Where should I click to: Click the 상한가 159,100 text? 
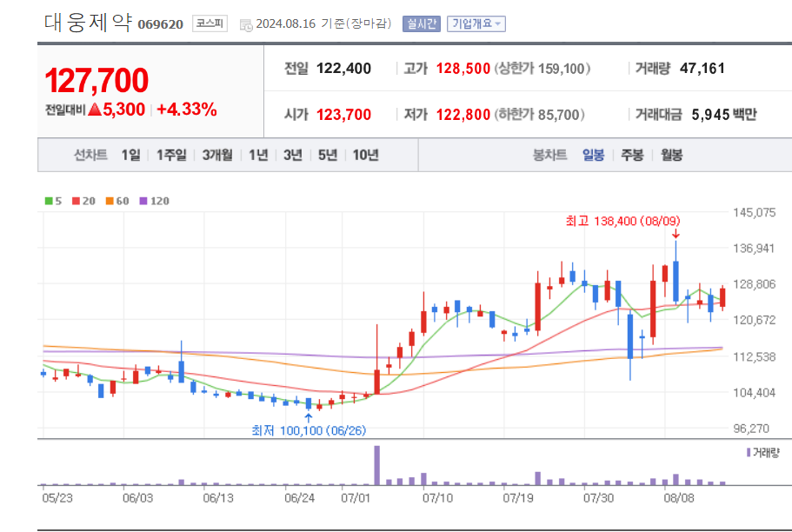[x=542, y=68]
